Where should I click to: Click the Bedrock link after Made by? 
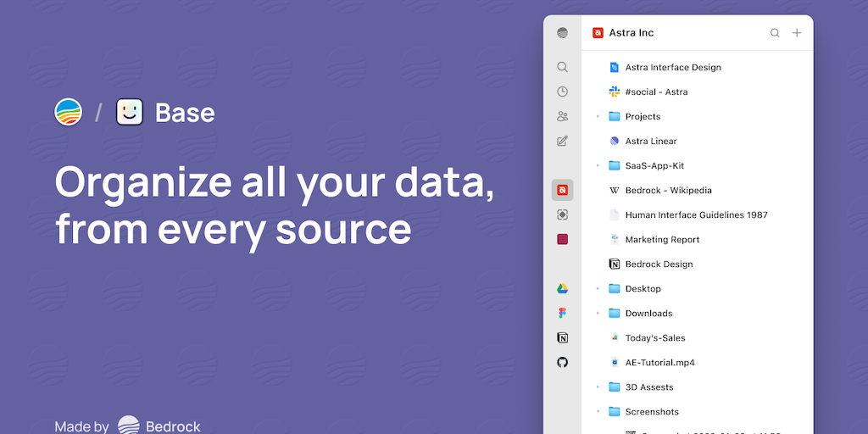(159, 426)
